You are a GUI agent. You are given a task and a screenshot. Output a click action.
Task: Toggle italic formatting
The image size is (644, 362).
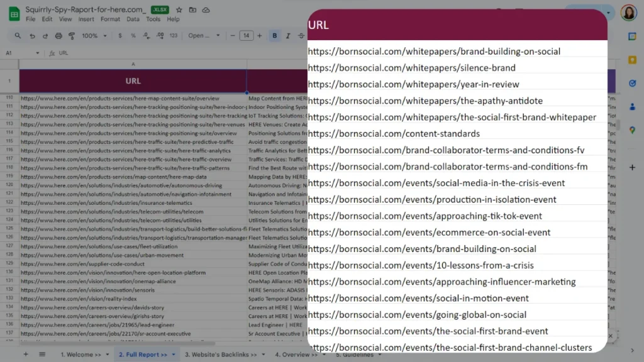[x=288, y=36]
